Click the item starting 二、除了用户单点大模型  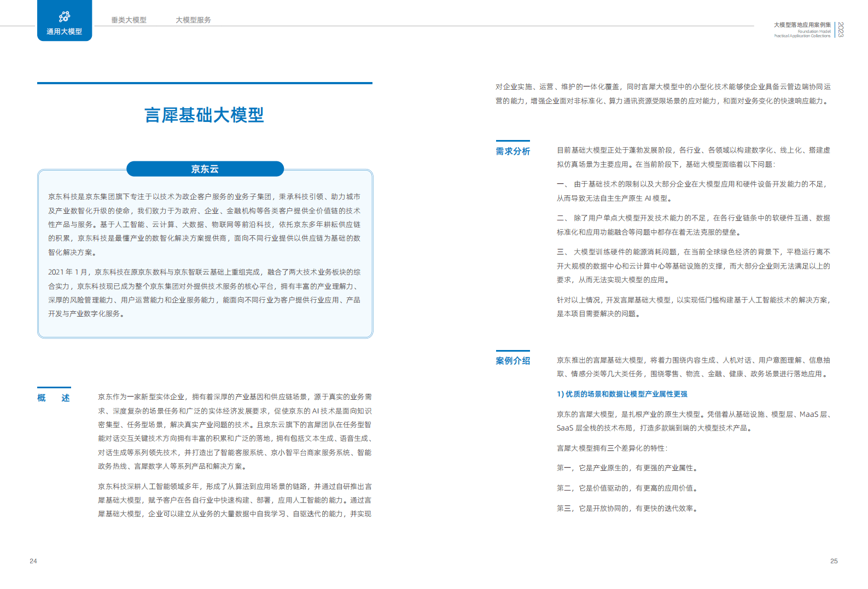(694, 225)
